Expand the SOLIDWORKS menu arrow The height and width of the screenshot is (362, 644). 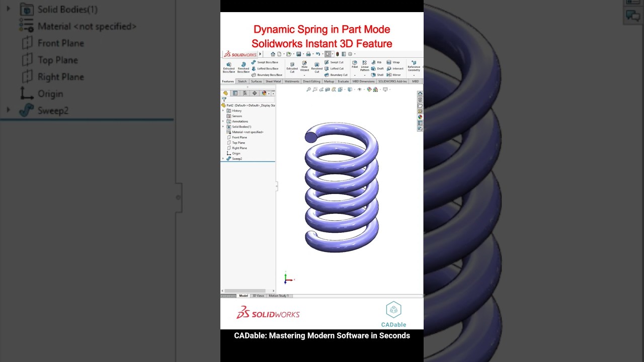coord(260,54)
